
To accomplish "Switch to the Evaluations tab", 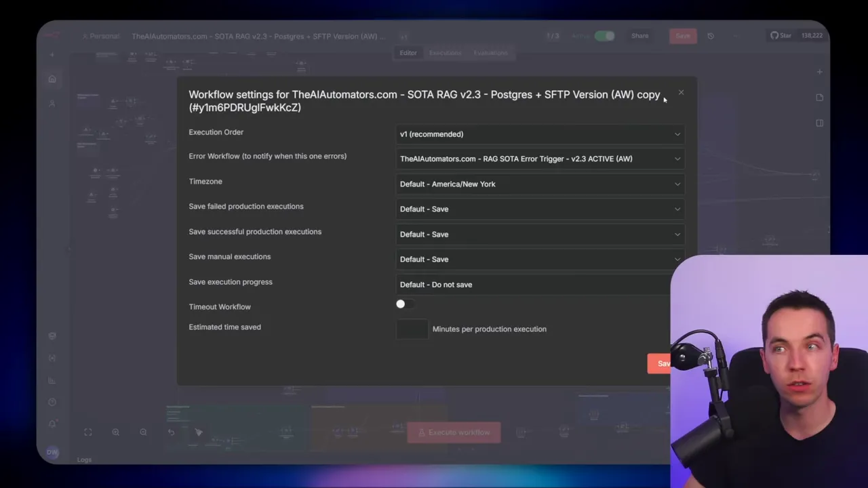I will click(490, 53).
